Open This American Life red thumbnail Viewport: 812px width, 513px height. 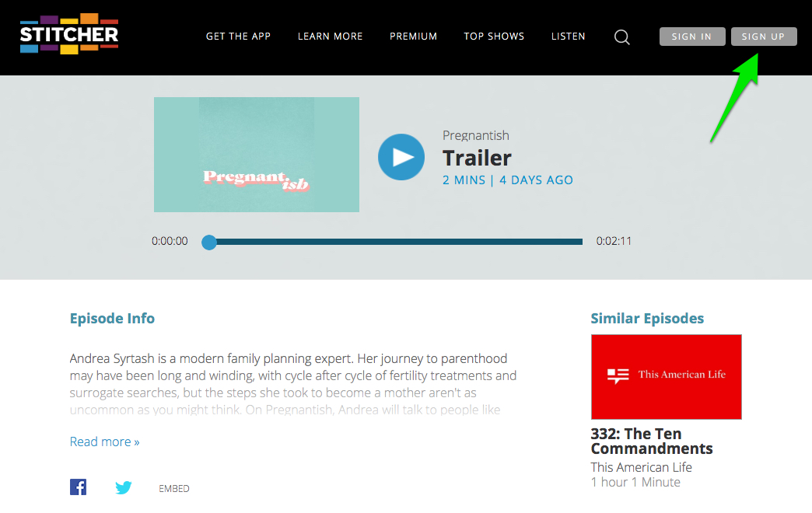click(x=666, y=377)
